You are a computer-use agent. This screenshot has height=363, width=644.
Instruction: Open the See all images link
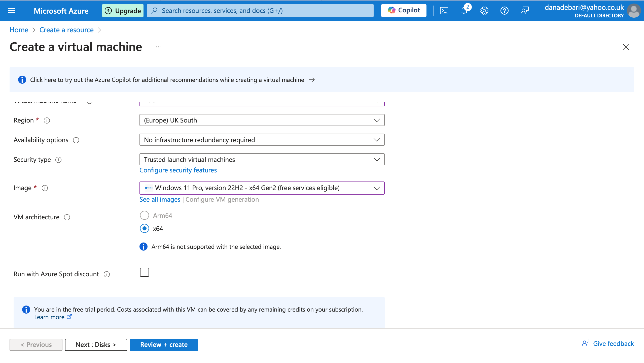[160, 199]
